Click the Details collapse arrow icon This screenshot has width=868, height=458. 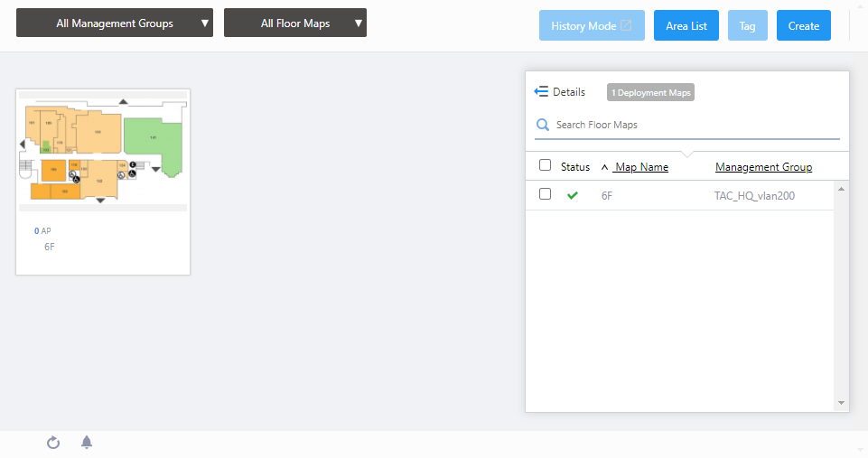pos(541,92)
